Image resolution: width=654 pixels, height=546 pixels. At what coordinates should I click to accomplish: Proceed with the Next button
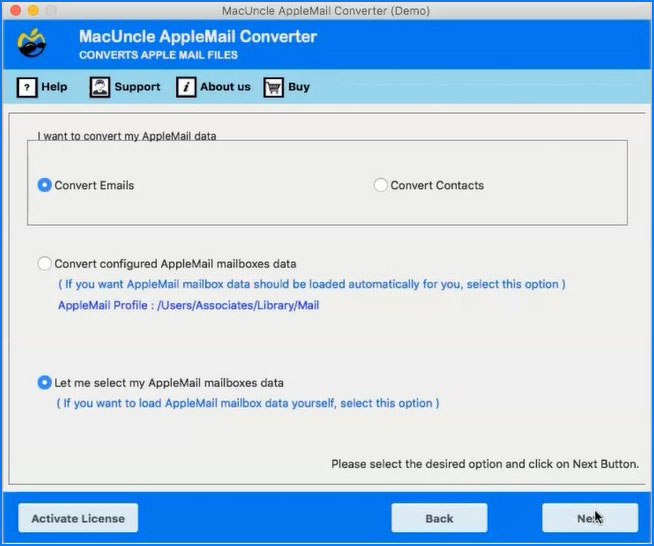[x=590, y=518]
